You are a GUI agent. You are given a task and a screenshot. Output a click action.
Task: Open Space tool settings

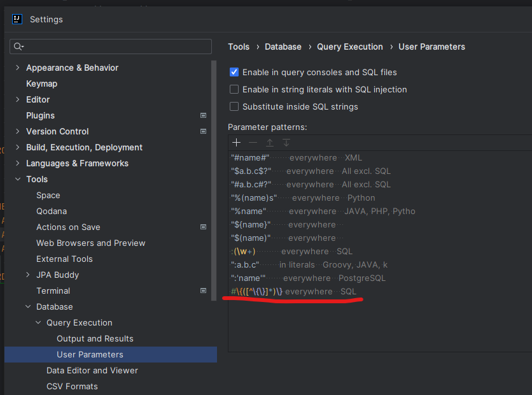pos(48,196)
